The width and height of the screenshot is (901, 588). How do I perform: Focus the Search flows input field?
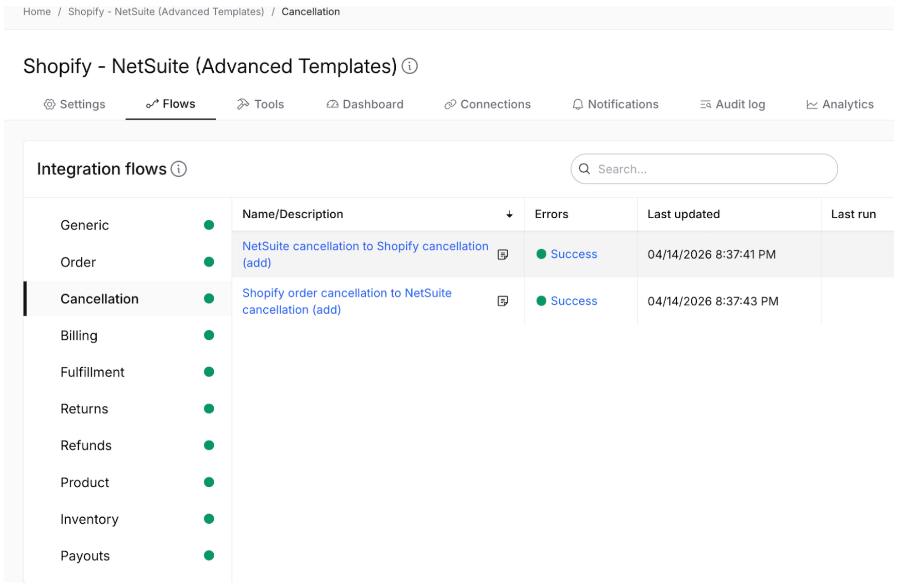point(704,169)
